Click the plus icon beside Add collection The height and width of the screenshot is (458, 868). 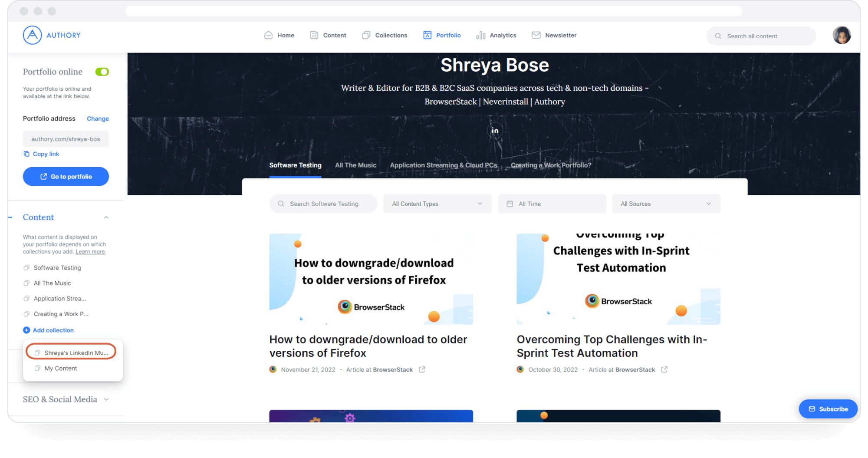[26, 330]
